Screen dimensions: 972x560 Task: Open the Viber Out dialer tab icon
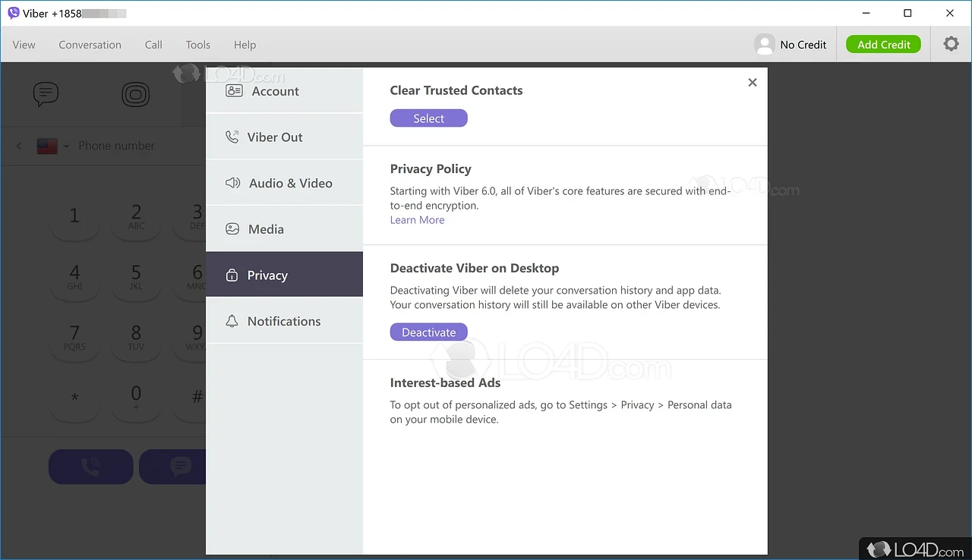[x=136, y=94]
